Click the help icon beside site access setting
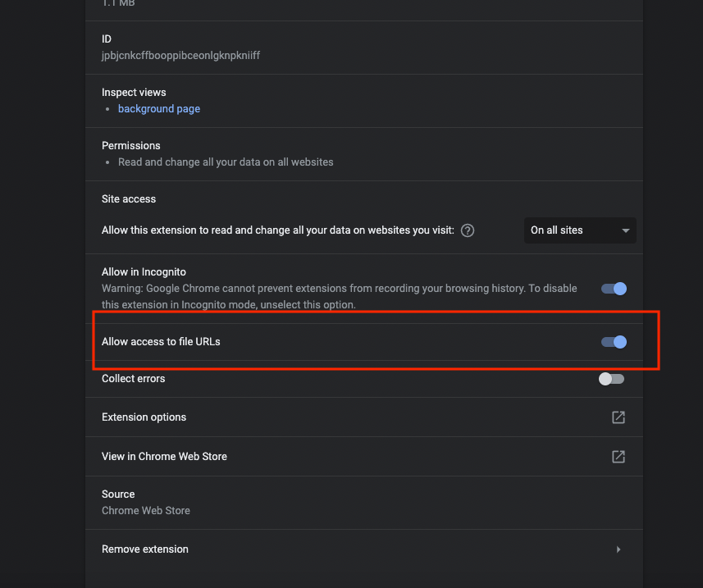Viewport: 703px width, 588px height. (467, 230)
